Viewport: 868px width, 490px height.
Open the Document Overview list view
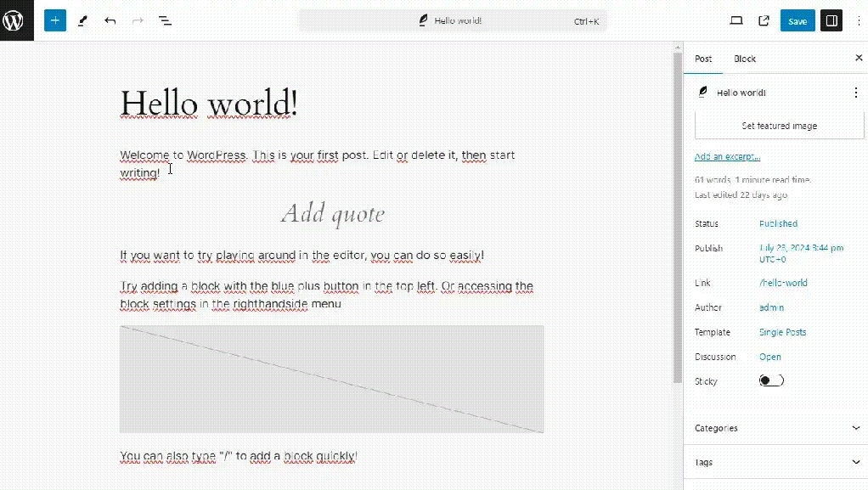coord(165,20)
